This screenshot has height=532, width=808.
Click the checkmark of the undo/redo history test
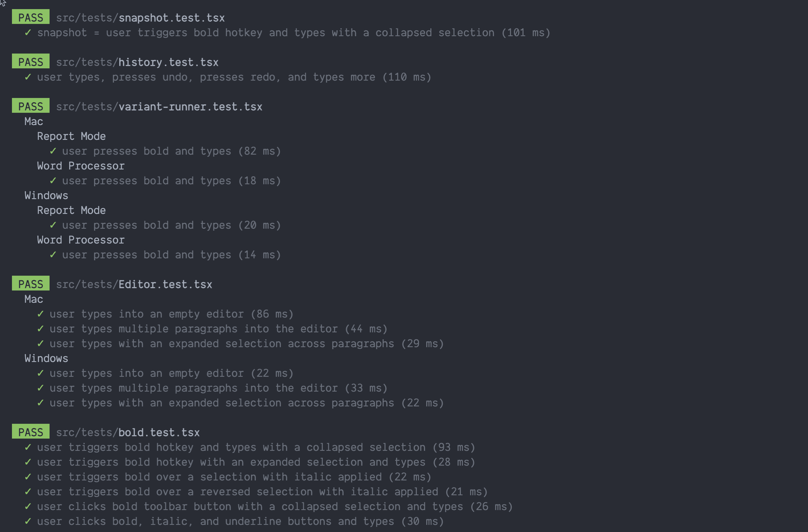pyautogui.click(x=28, y=77)
